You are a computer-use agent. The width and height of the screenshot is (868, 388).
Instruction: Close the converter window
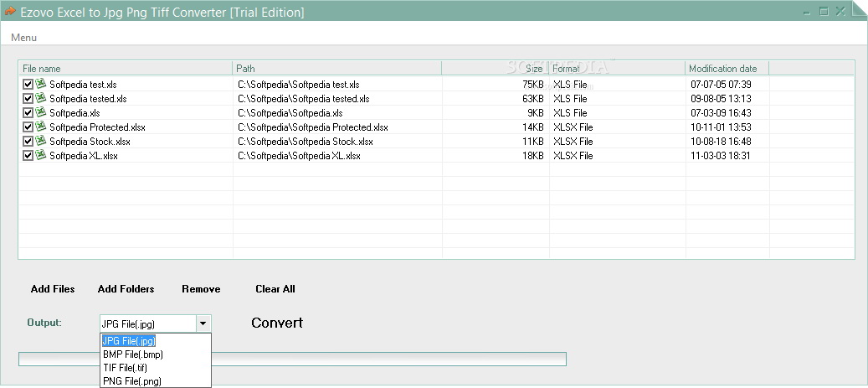tap(840, 11)
